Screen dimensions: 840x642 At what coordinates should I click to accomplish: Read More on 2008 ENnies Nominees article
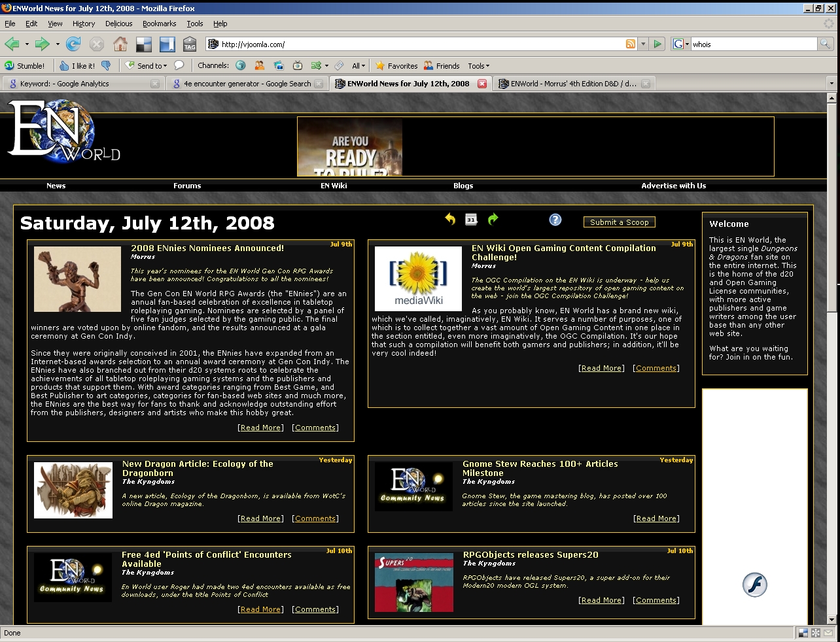[x=260, y=428]
